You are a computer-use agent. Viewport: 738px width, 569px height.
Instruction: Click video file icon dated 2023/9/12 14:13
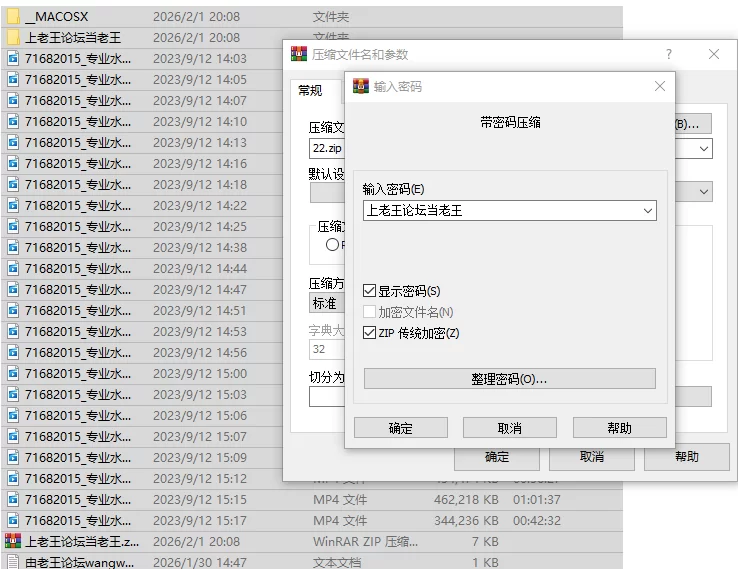click(x=13, y=142)
